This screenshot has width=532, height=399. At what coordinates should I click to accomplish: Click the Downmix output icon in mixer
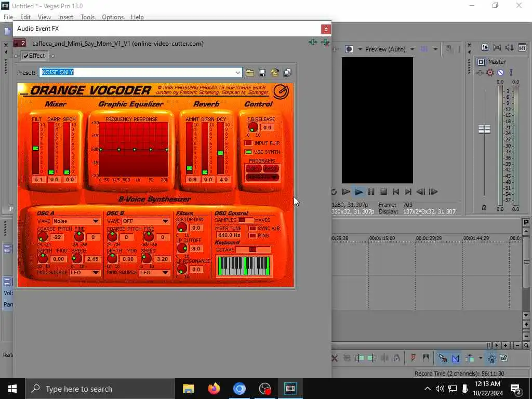497,47
